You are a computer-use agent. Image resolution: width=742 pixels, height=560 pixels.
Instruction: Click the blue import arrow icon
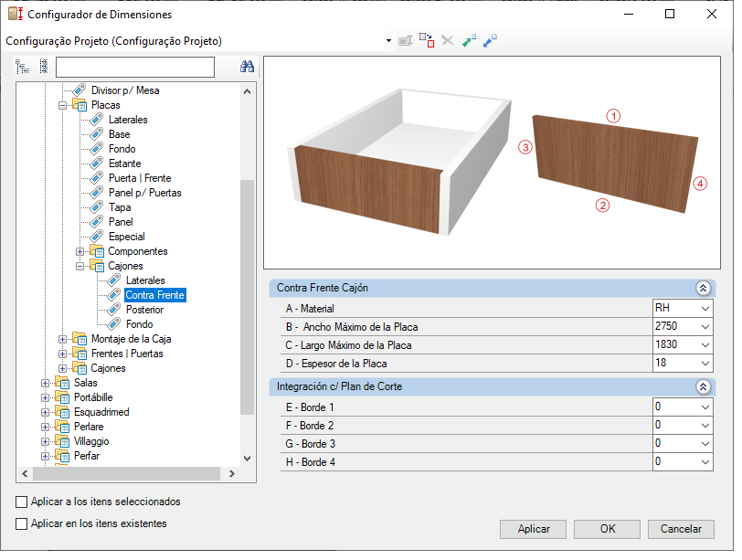pos(490,41)
